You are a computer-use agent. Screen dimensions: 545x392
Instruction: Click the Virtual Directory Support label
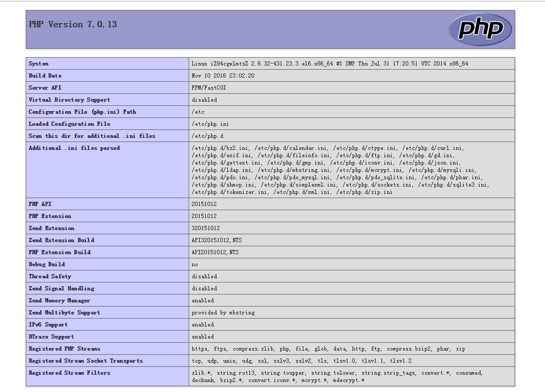point(69,100)
